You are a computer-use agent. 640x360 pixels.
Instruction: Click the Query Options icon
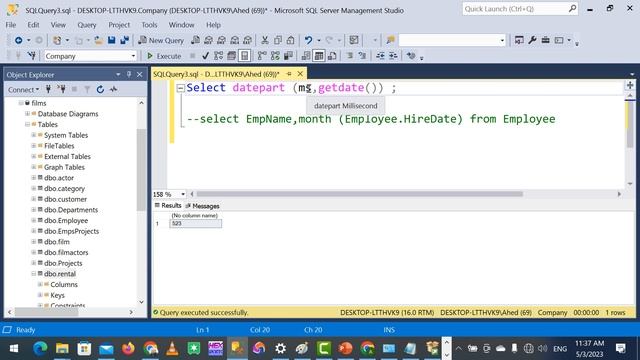(231, 56)
